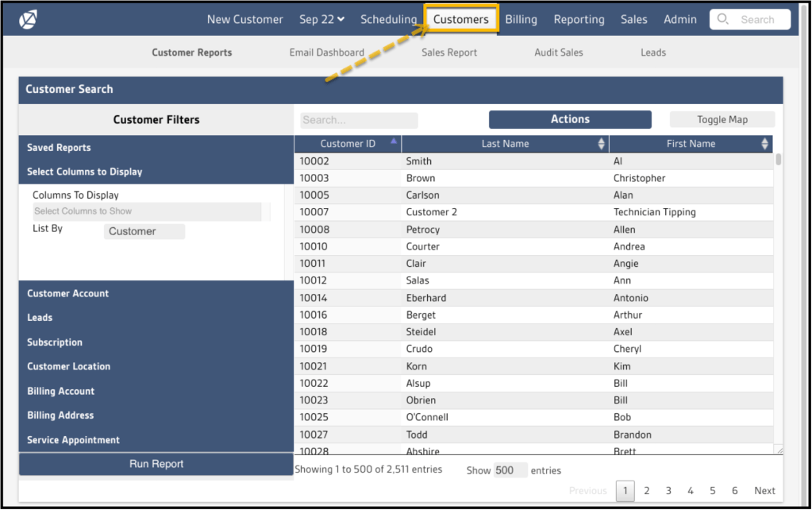The image size is (812, 510).
Task: Sort by Customer ID column arrow
Action: [394, 141]
